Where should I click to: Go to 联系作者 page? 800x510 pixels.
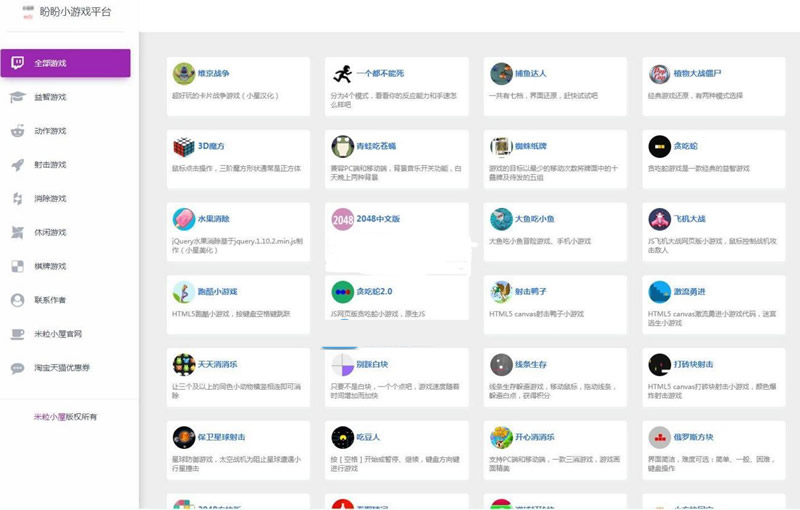click(50, 300)
